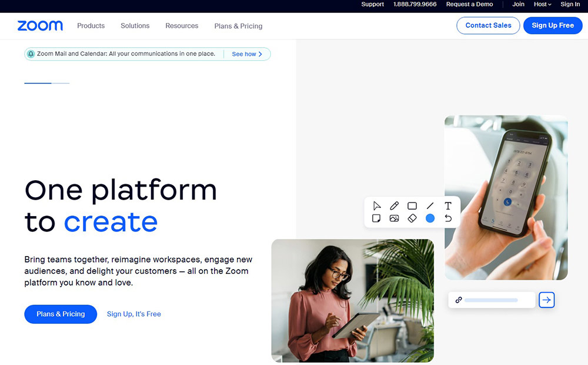Click the undo arrow icon
Screen dimensions: 588x365
pyautogui.click(x=448, y=218)
